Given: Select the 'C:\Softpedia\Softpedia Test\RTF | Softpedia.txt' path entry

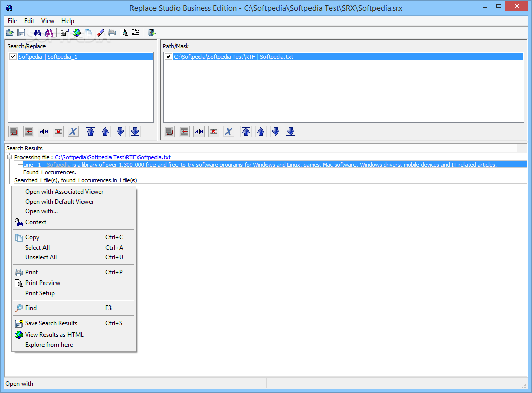Looking at the screenshot, I should click(348, 57).
